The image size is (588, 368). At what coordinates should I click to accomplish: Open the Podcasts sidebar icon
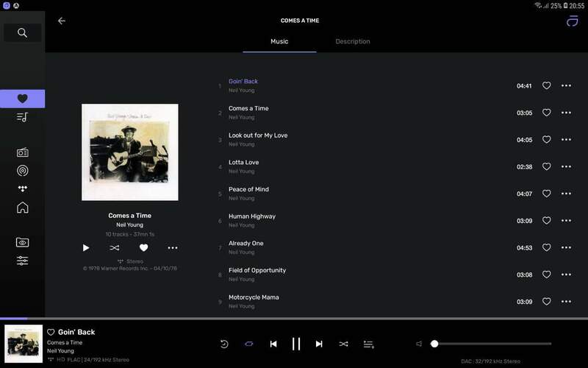click(x=23, y=171)
